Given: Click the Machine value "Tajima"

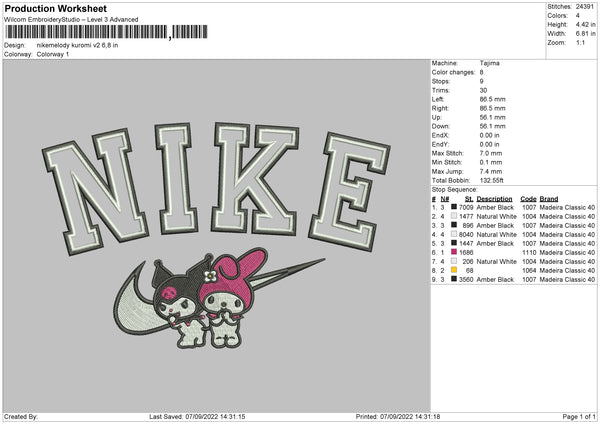Looking at the screenshot, I should tap(489, 63).
